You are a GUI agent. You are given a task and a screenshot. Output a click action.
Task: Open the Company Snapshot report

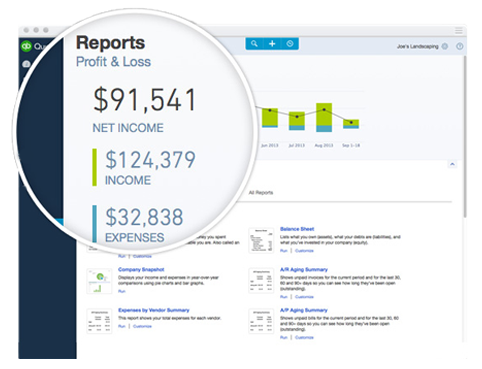click(141, 269)
